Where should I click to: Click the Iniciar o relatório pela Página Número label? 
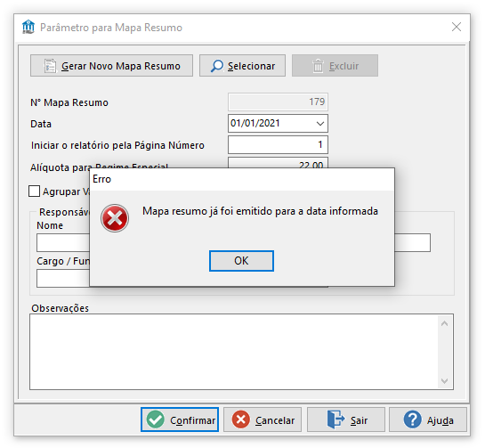(117, 145)
